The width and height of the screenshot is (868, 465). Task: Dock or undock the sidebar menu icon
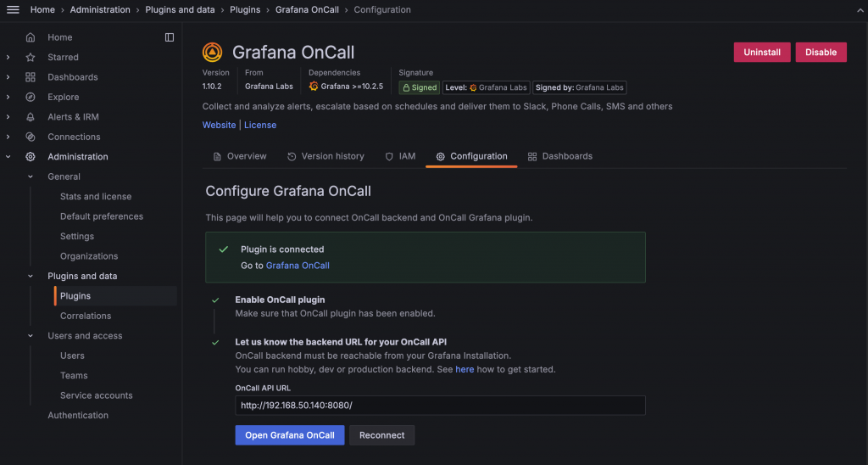(170, 37)
